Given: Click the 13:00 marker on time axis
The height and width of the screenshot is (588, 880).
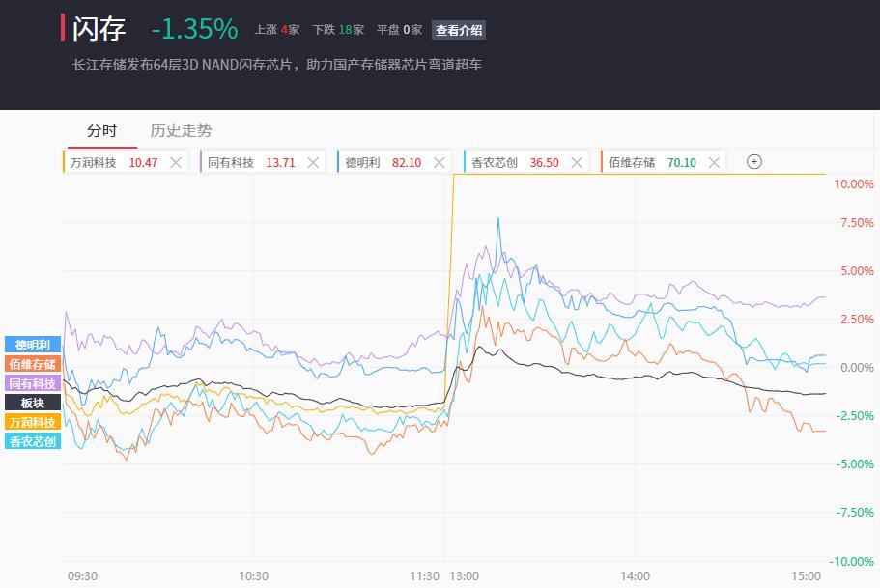Looking at the screenshot, I should (x=464, y=575).
